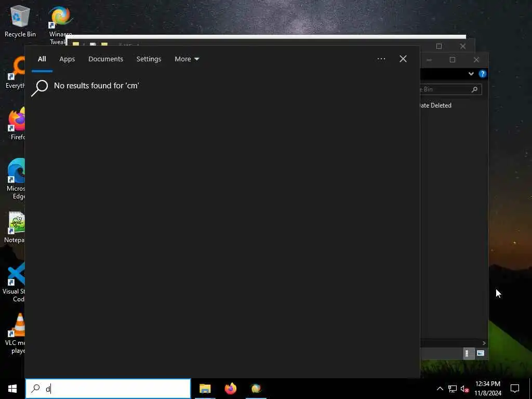
Task: Open the Visual Studio Code desktop shortcut
Action: click(x=15, y=282)
